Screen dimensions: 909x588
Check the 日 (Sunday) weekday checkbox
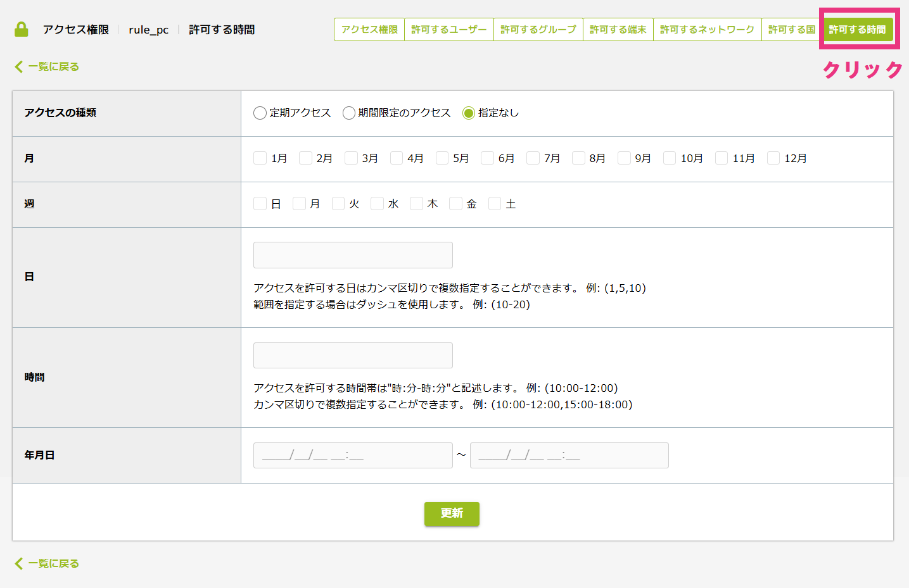point(260,203)
